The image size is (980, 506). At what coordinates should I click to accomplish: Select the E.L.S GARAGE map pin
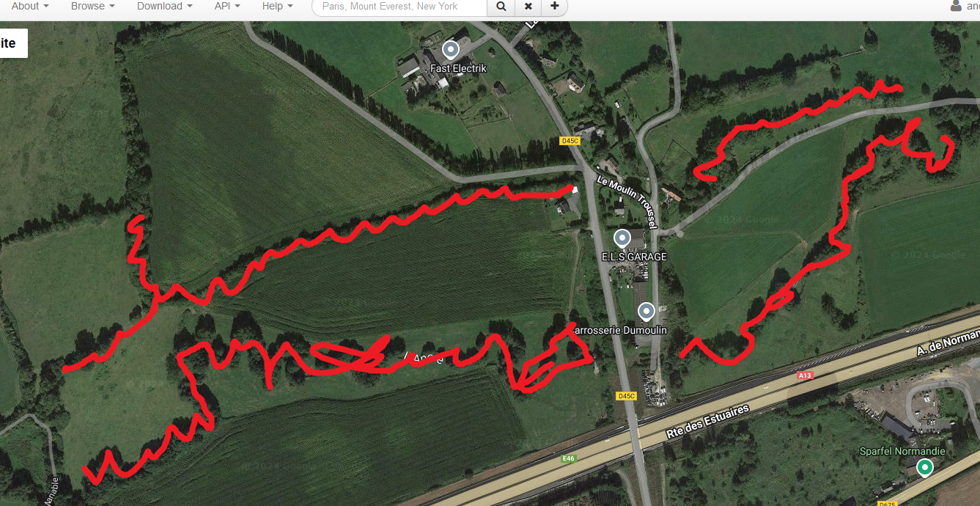pos(622,238)
